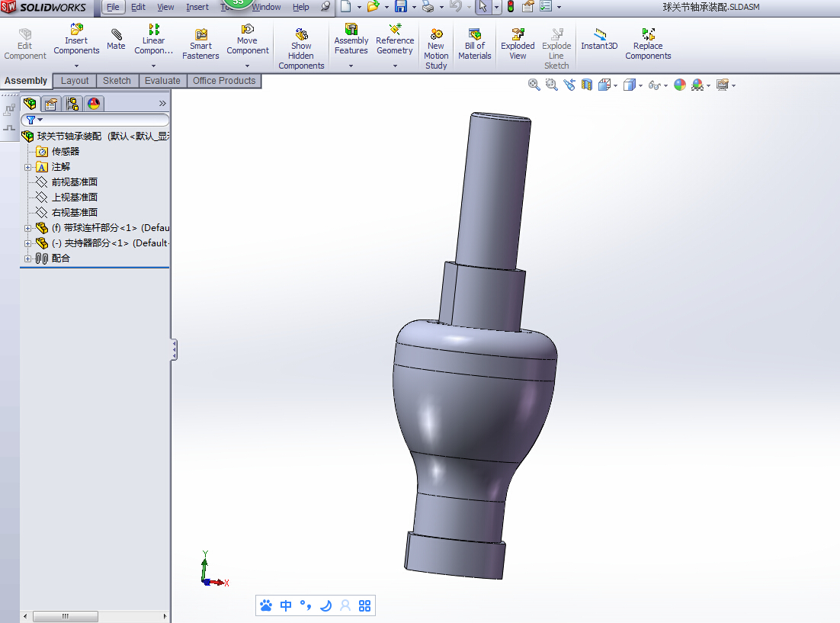Select the 前视基准面 plane in tree
This screenshot has width=840, height=623.
point(74,182)
